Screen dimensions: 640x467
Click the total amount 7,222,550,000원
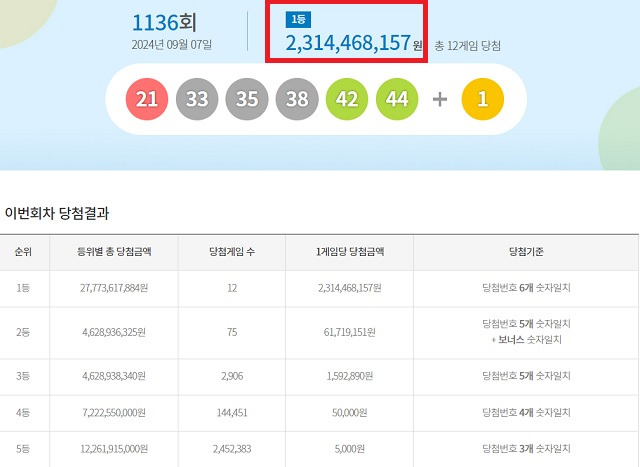(x=114, y=413)
